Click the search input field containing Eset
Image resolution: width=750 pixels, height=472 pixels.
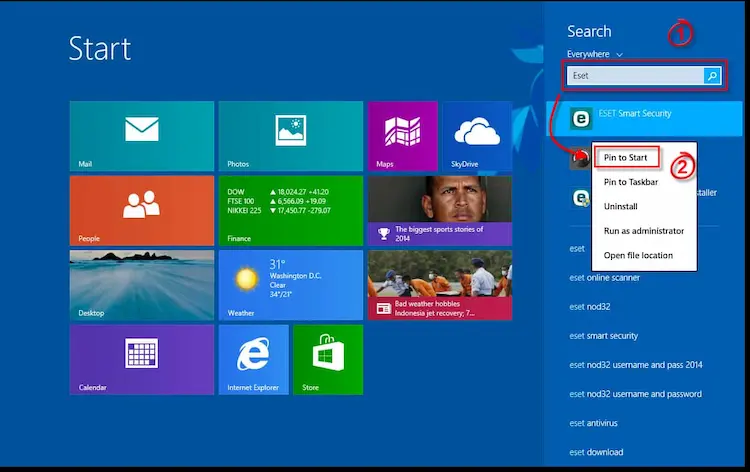coord(635,76)
